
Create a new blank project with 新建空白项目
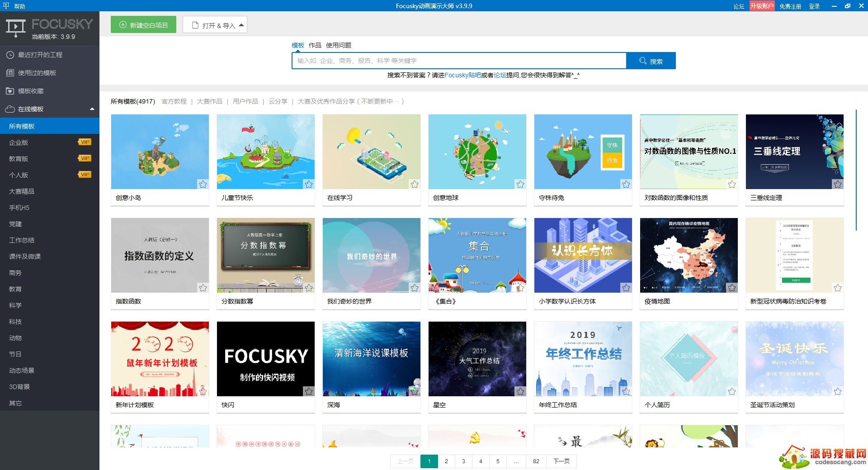(x=143, y=25)
